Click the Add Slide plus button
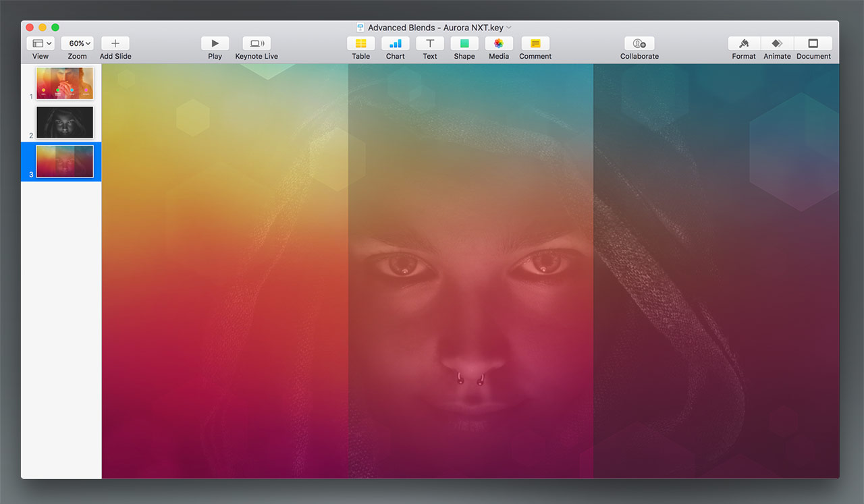 [115, 44]
